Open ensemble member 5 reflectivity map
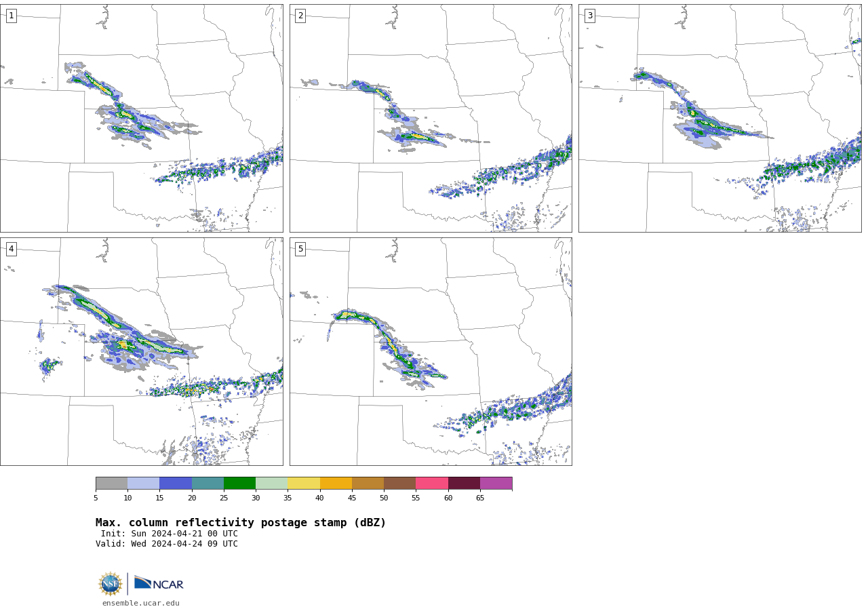 pos(431,351)
